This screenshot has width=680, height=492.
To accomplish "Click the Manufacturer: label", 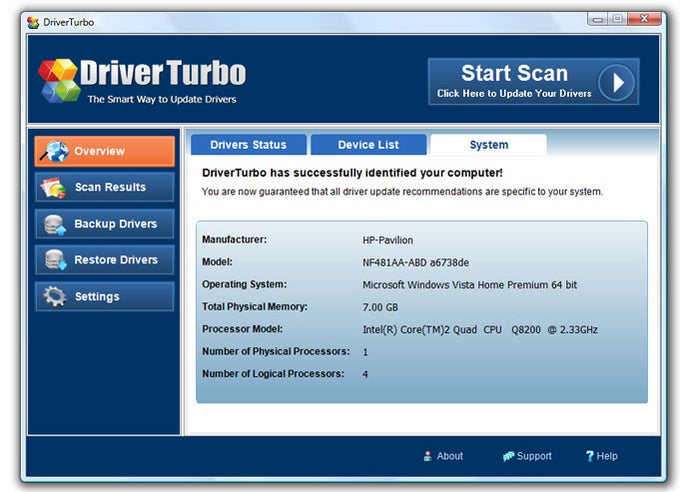I will click(x=234, y=239).
